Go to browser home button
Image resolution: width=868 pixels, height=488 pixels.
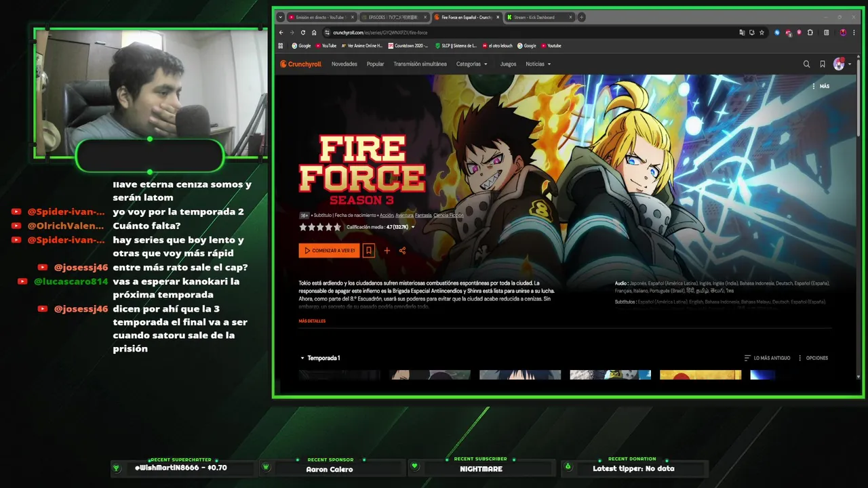[x=314, y=33]
